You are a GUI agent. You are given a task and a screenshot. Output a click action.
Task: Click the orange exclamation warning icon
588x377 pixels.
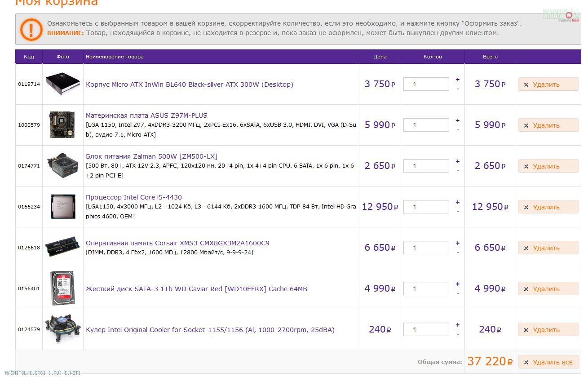pyautogui.click(x=31, y=30)
